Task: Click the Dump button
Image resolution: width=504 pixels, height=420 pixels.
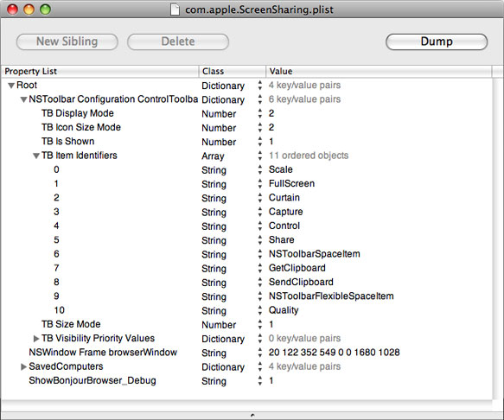Action: pyautogui.click(x=437, y=41)
